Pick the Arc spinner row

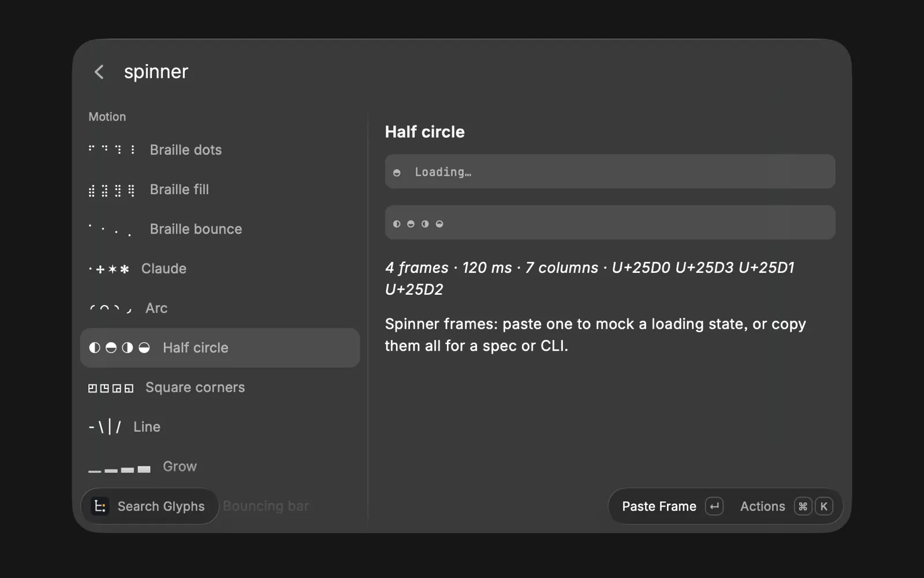point(219,308)
